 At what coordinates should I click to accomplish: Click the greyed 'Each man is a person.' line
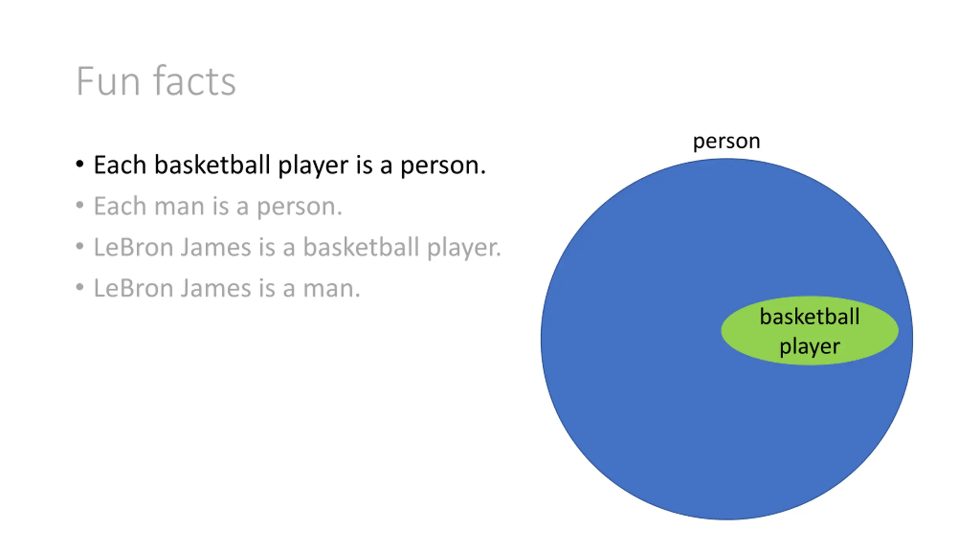point(218,206)
